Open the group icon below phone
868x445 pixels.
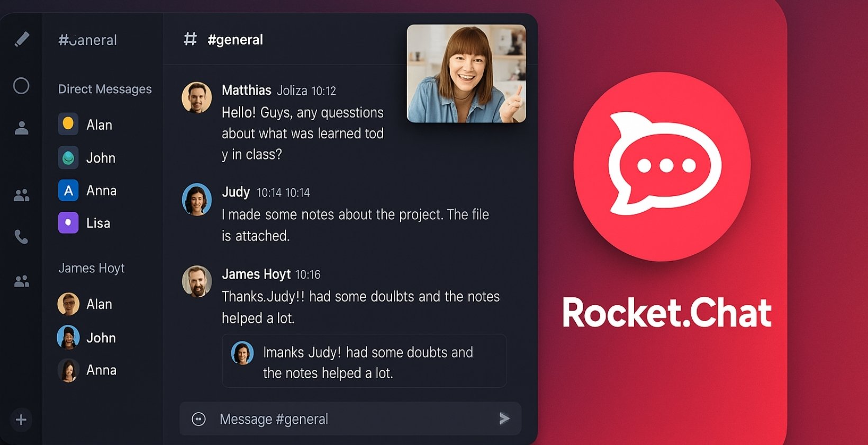22,281
